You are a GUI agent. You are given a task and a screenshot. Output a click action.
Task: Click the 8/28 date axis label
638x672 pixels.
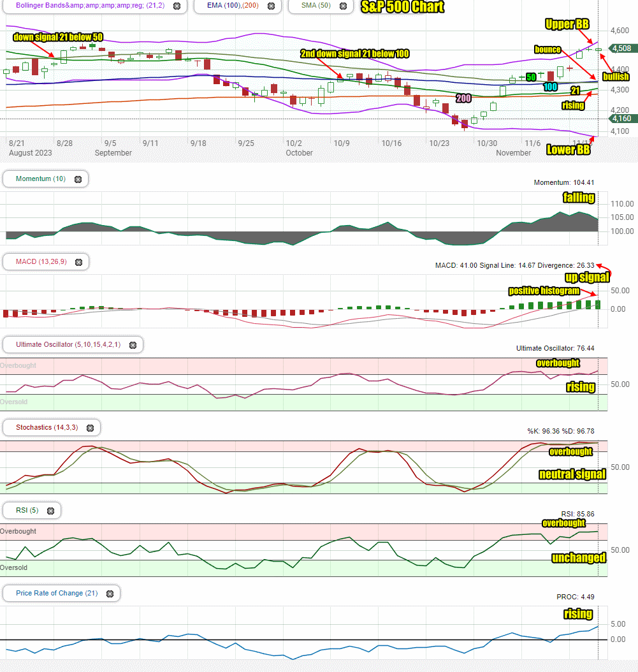(65, 143)
